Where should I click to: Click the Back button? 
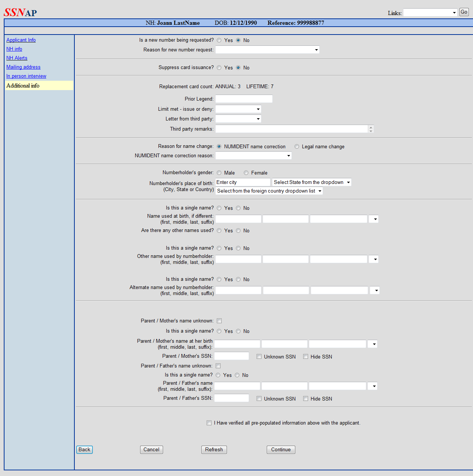(x=85, y=450)
